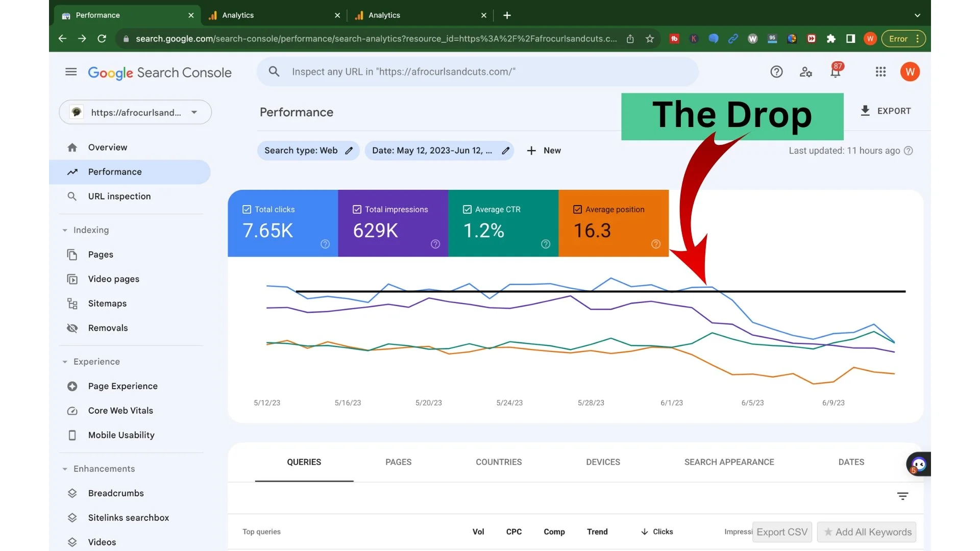Collapse the Experience section
The height and width of the screenshot is (551, 980).
[x=65, y=362]
